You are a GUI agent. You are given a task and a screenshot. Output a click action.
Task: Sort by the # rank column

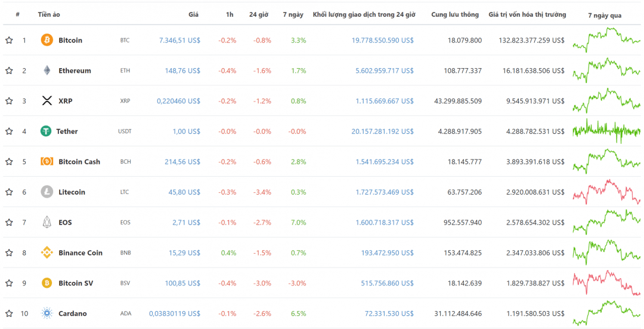coord(18,14)
